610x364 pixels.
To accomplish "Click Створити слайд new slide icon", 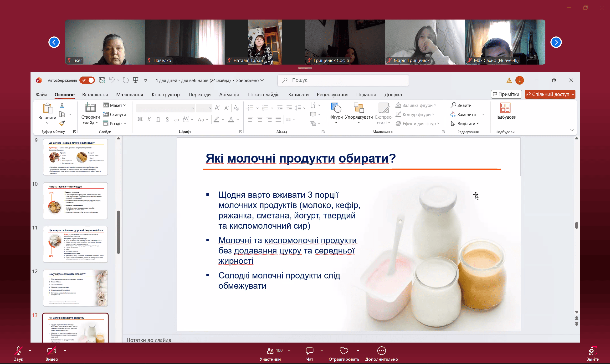I will pos(90,108).
